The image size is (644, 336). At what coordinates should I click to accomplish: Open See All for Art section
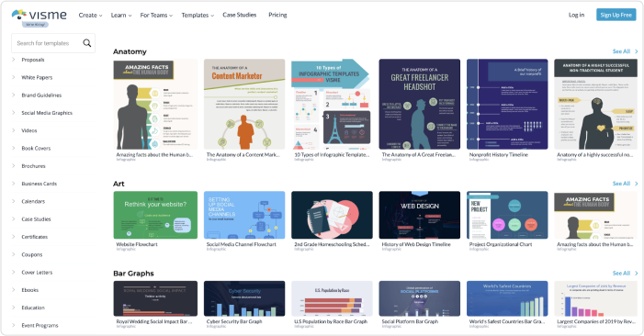[x=621, y=184]
